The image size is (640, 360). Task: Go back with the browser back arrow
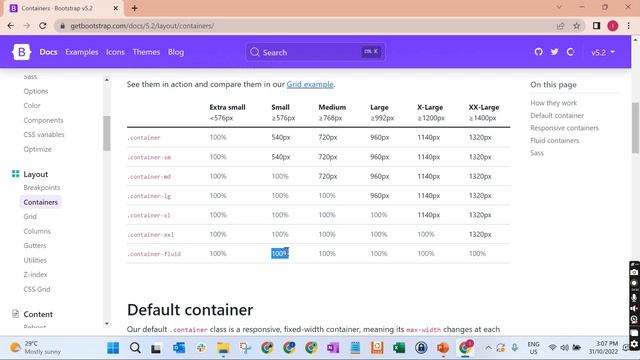click(11, 26)
